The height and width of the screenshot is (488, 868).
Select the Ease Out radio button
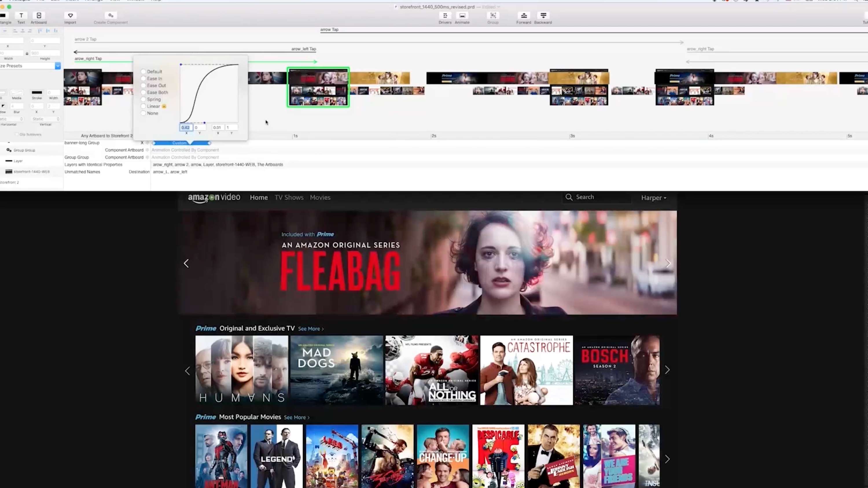(143, 86)
